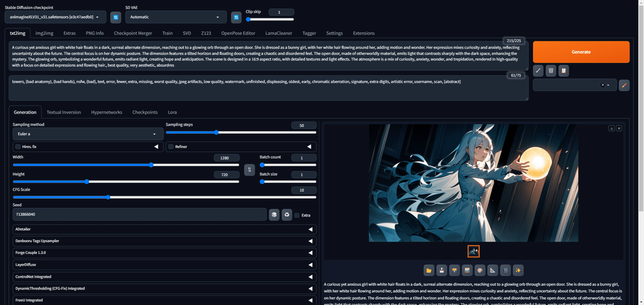This screenshot has height=305, width=644.
Task: Open the Extensions tab
Action: coord(364,33)
